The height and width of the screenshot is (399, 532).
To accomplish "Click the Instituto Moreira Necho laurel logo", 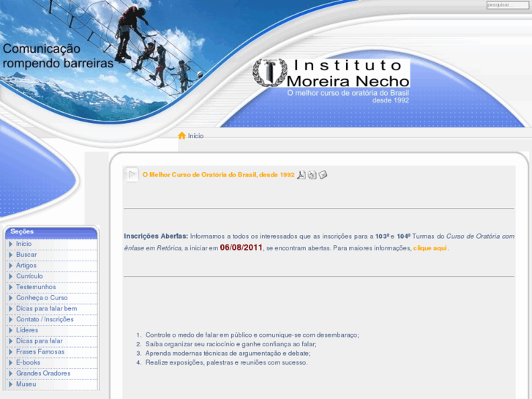I will click(270, 72).
